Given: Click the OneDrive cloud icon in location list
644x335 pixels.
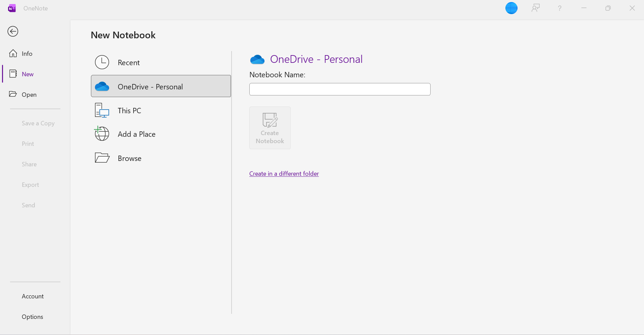Looking at the screenshot, I should click(102, 87).
